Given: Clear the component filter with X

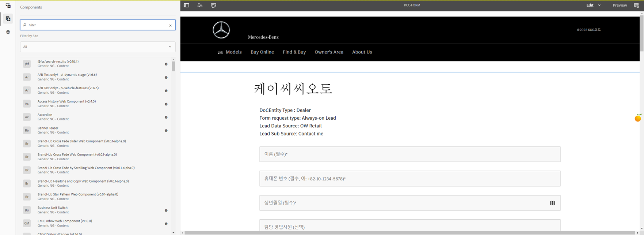Looking at the screenshot, I should tap(170, 25).
